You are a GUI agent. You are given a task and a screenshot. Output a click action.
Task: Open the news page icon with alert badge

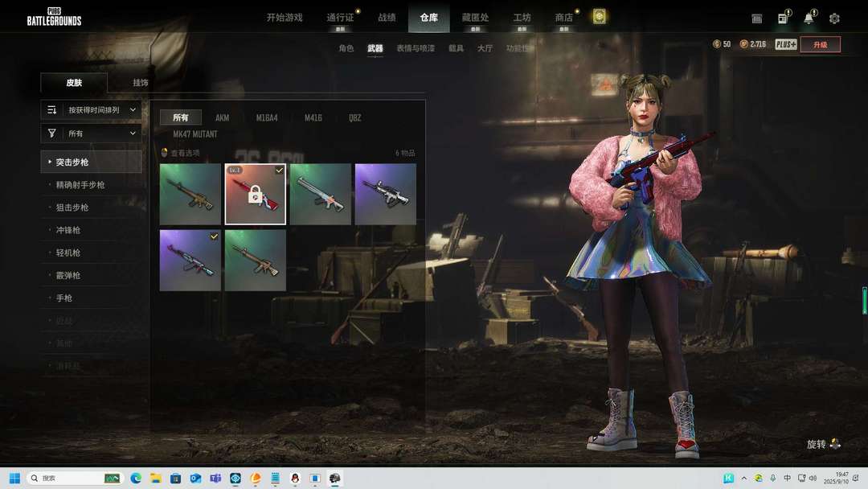(784, 18)
